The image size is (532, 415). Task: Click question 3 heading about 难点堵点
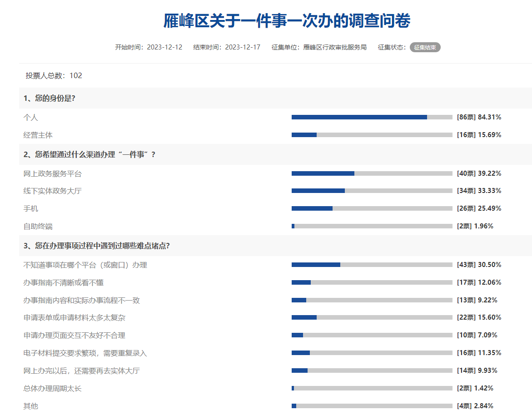[x=96, y=246]
